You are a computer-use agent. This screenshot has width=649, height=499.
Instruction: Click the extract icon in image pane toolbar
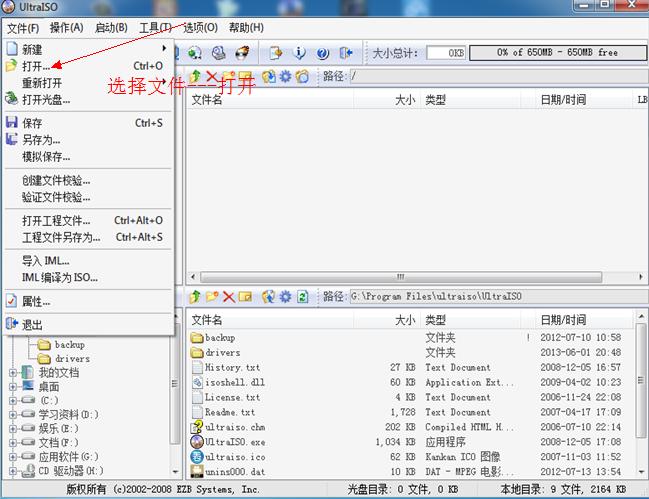268,77
